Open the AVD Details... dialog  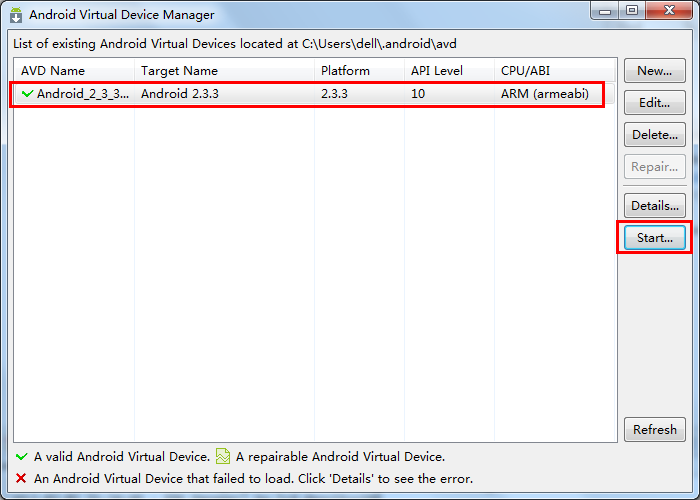(654, 205)
